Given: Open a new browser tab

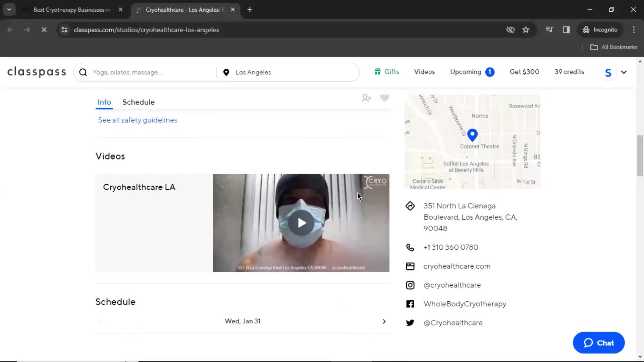Looking at the screenshot, I should [250, 10].
